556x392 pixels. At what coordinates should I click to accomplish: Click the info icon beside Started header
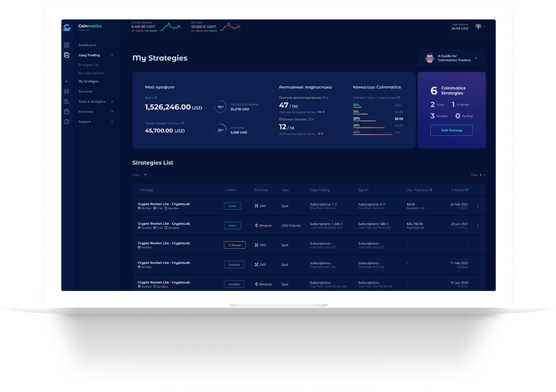[467, 190]
